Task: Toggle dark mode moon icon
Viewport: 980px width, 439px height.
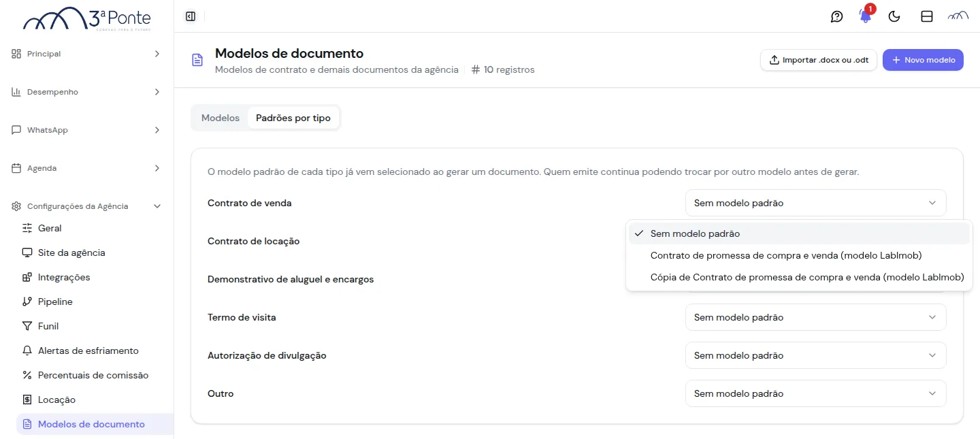Action: (895, 16)
